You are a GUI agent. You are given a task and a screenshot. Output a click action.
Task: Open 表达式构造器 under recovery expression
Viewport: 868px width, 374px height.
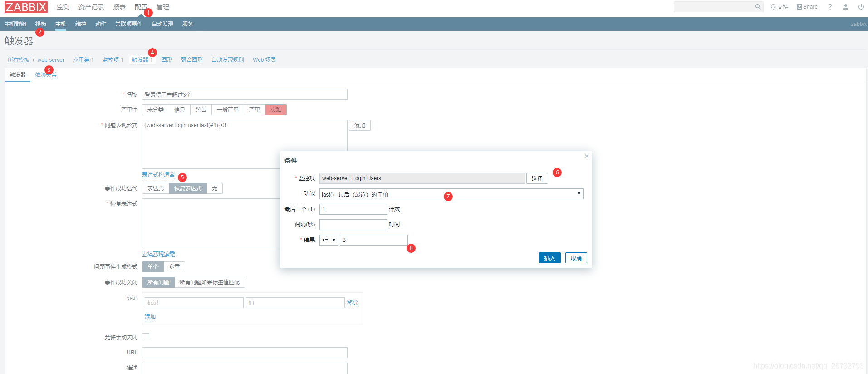158,253
